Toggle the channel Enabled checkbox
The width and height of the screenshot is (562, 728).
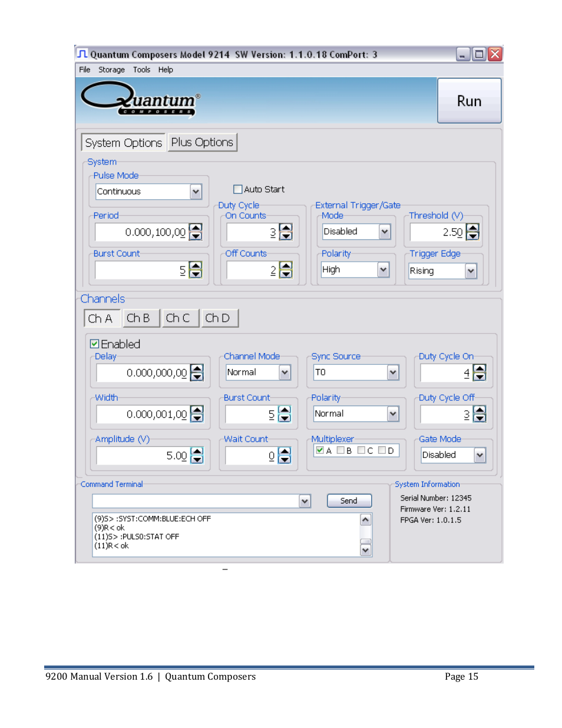(x=94, y=344)
